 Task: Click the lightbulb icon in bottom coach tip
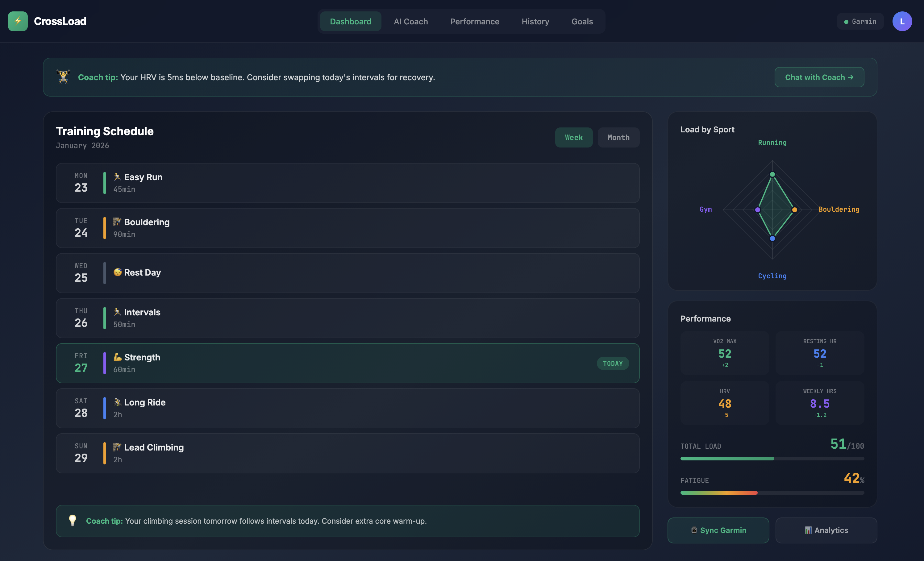(73, 521)
